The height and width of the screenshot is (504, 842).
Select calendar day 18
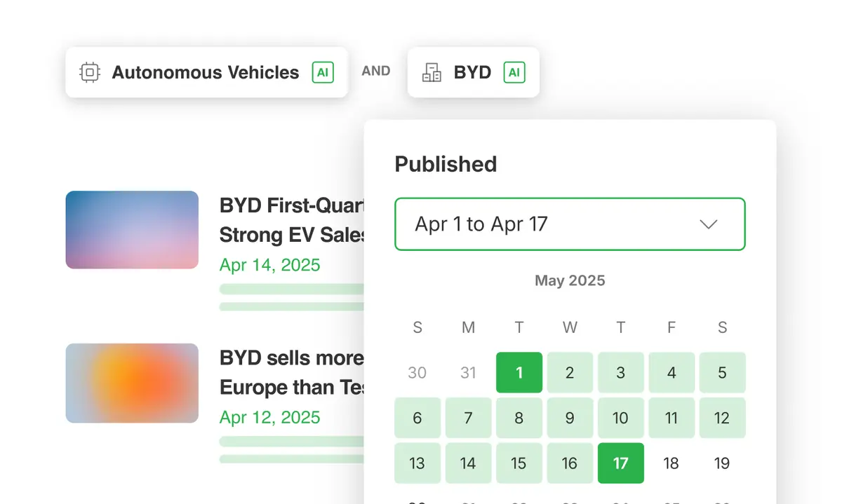click(x=671, y=463)
